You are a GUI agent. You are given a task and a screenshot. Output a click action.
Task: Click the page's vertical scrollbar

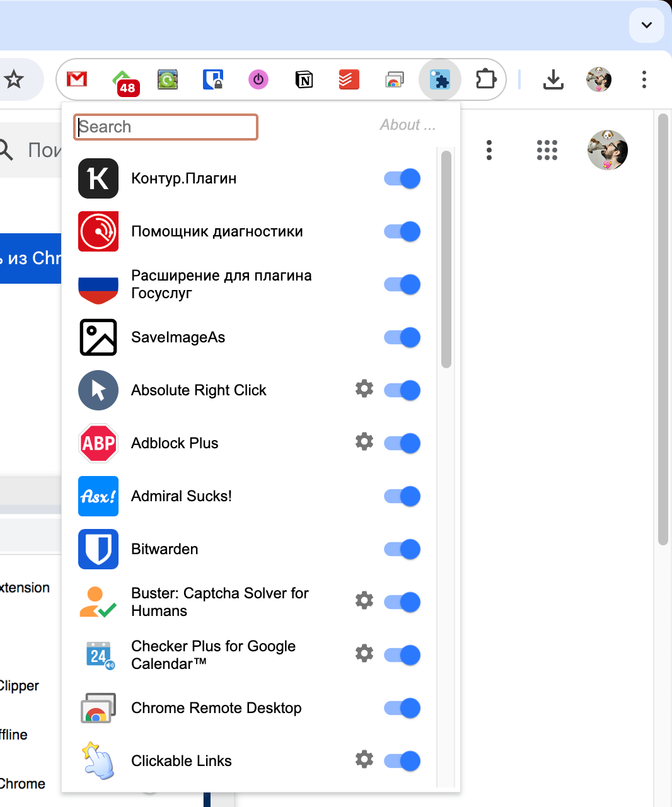pyautogui.click(x=663, y=329)
